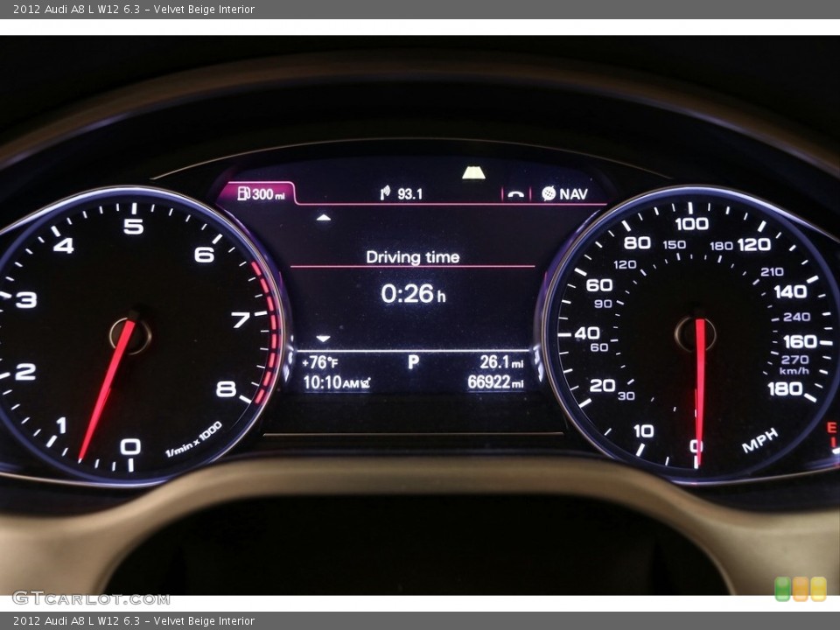Viewport: 840px width, 630px height.
Task: Tap the P gear indicator
Action: tap(413, 362)
